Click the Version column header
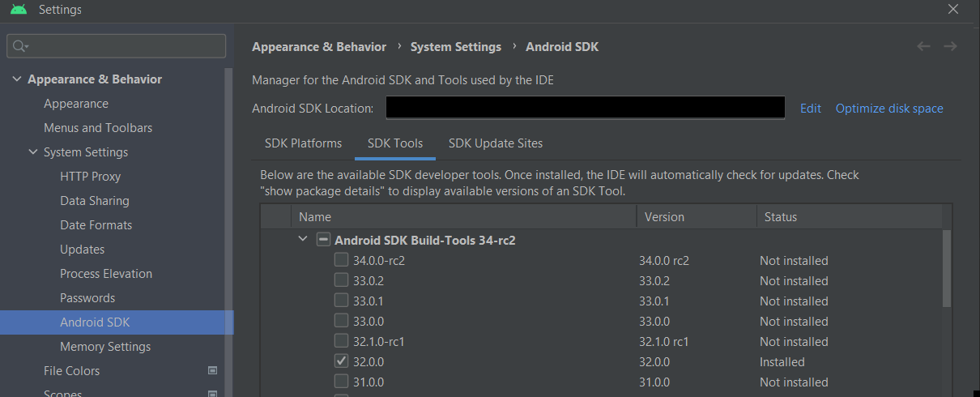The image size is (980, 397). coord(697,217)
